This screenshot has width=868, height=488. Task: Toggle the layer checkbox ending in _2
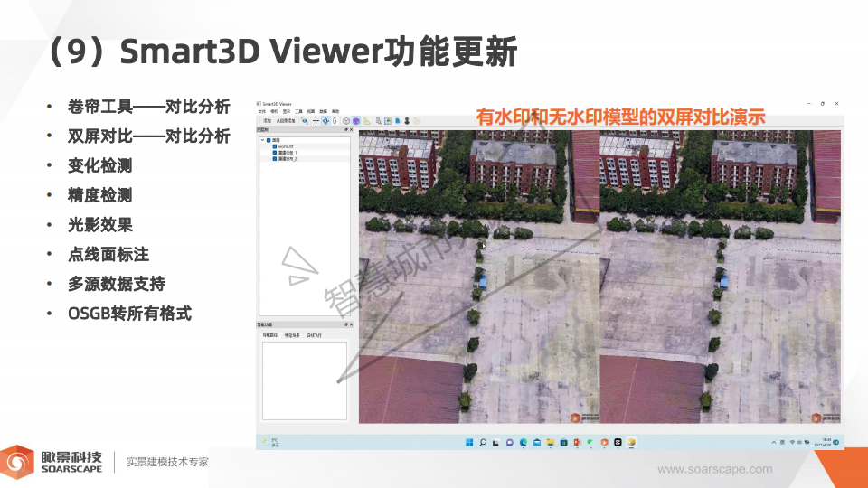(275, 159)
